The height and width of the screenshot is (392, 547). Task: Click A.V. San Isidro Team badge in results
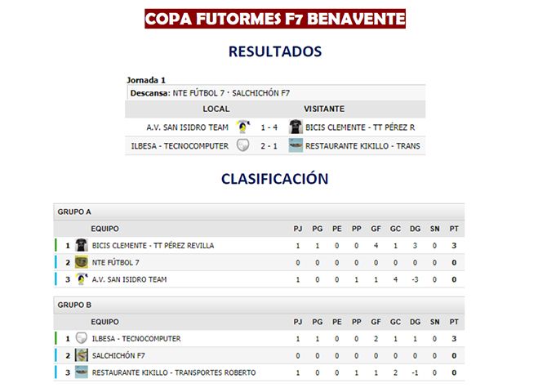242,127
